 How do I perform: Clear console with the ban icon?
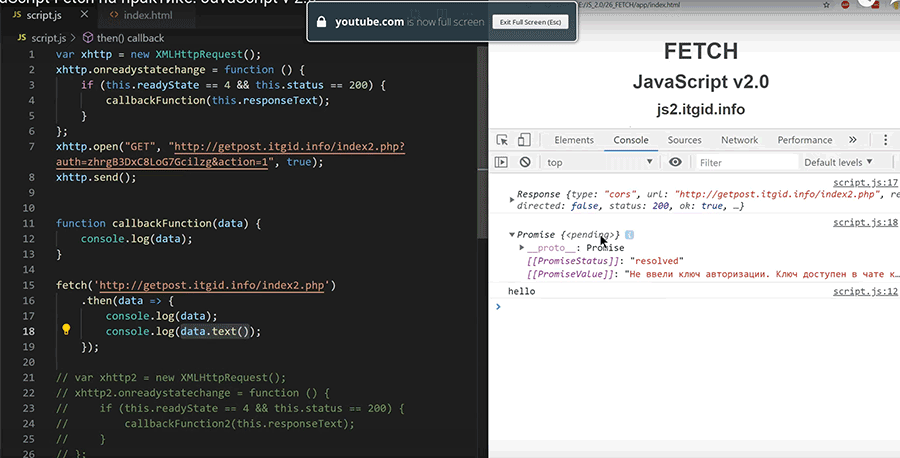click(525, 162)
